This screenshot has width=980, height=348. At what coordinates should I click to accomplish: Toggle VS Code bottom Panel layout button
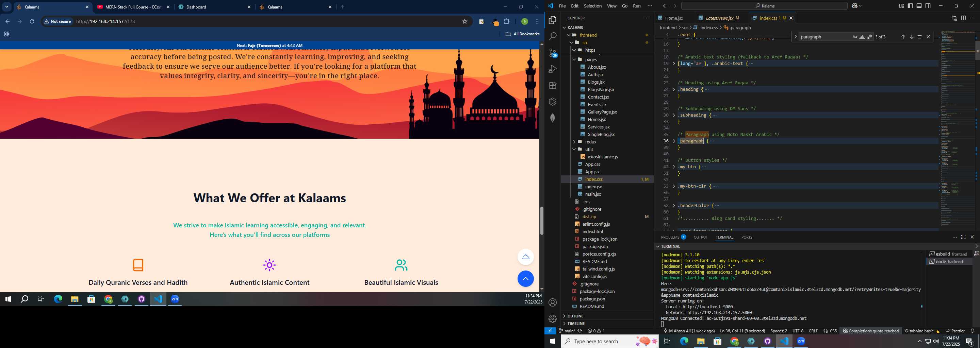click(x=919, y=6)
